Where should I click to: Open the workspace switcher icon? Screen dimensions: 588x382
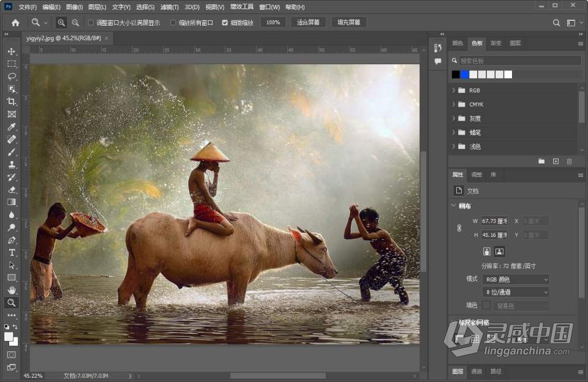571,23
